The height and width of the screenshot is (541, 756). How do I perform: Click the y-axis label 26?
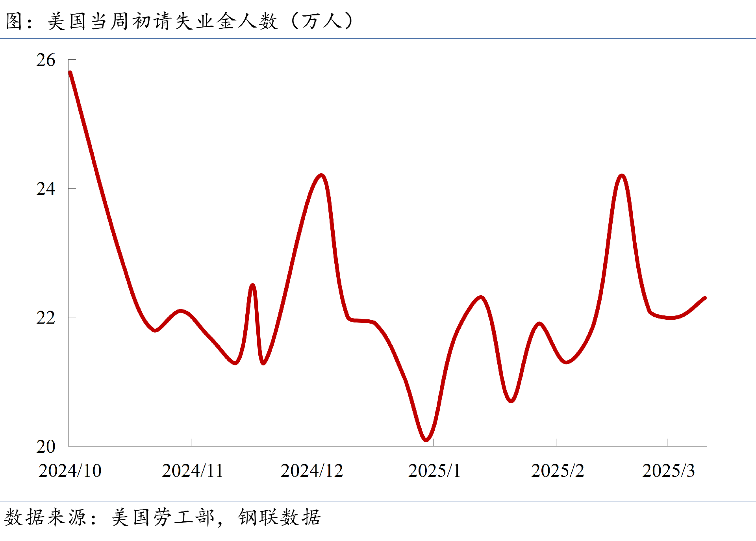(46, 60)
